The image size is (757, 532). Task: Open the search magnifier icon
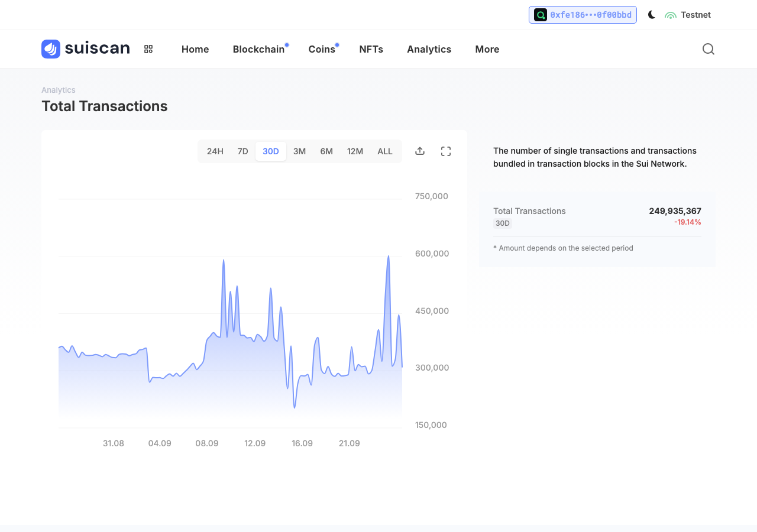pyautogui.click(x=709, y=49)
